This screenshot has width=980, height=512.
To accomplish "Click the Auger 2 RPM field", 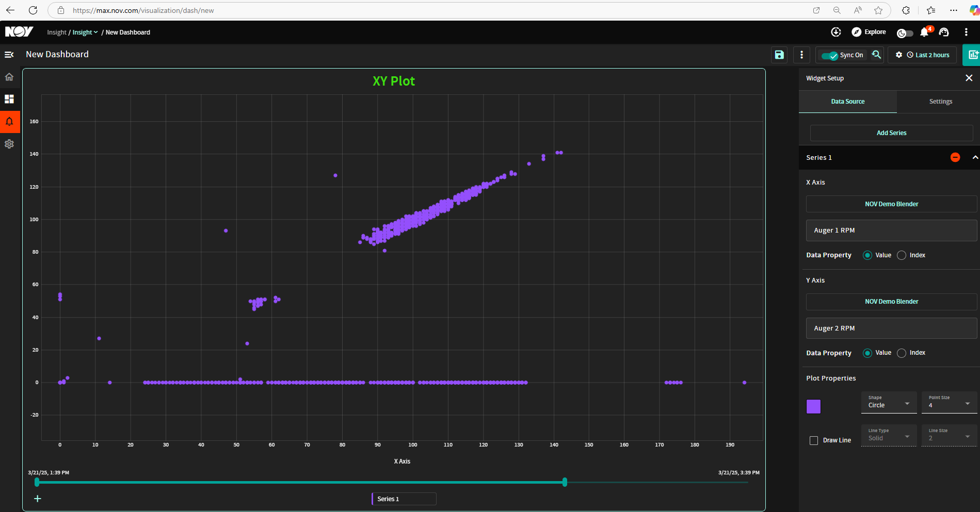I will 891,328.
